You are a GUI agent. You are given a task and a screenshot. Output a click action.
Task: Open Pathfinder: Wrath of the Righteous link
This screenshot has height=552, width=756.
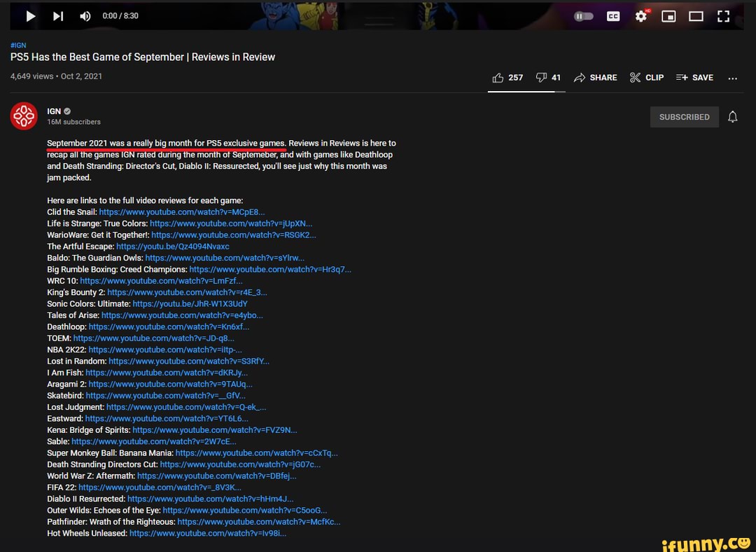coord(259,522)
